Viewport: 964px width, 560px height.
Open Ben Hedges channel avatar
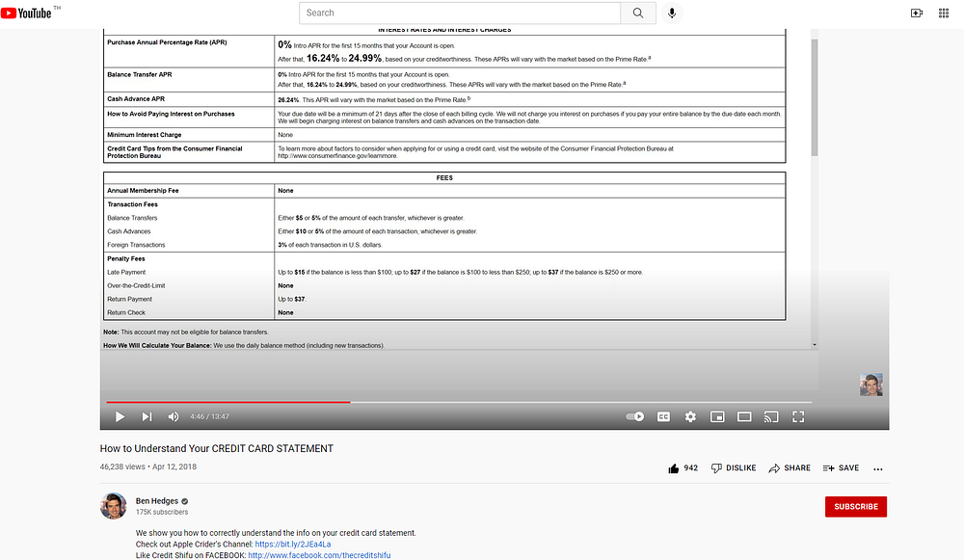point(113,506)
